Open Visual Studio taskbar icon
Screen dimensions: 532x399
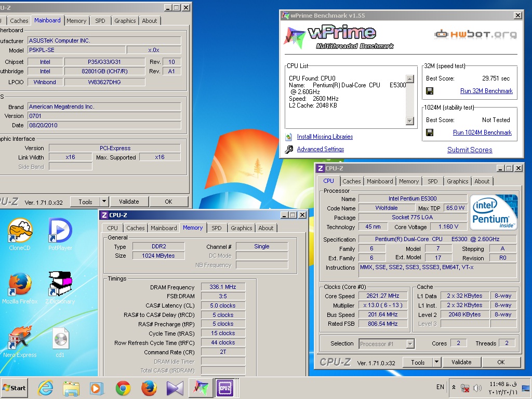(x=175, y=388)
